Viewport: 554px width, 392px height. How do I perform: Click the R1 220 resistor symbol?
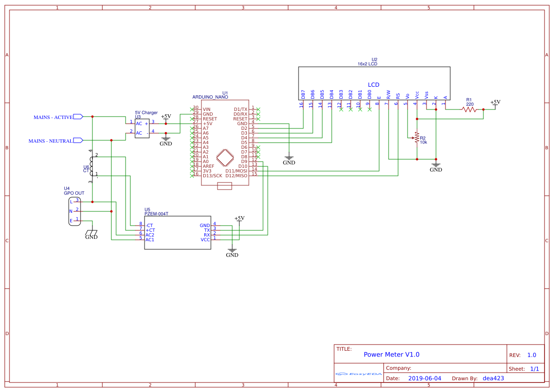pos(468,109)
